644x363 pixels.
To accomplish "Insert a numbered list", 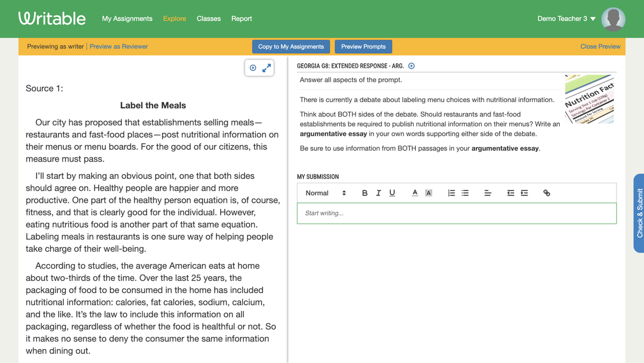I will pyautogui.click(x=451, y=193).
